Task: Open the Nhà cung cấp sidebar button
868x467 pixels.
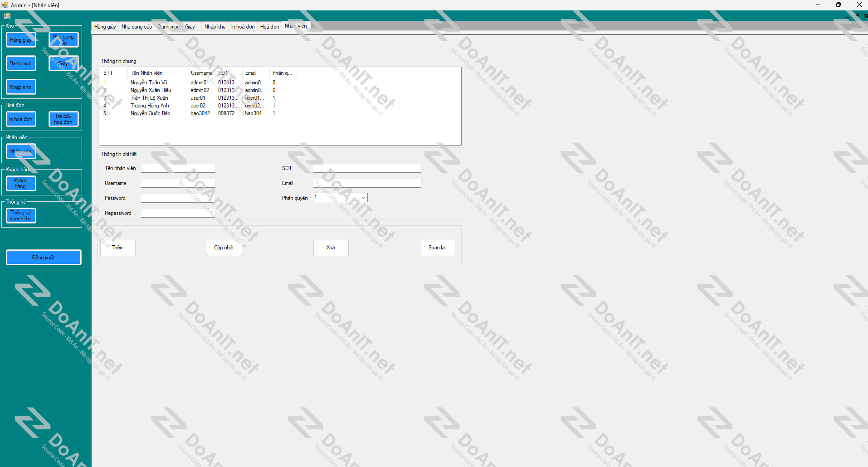Action: click(x=63, y=40)
